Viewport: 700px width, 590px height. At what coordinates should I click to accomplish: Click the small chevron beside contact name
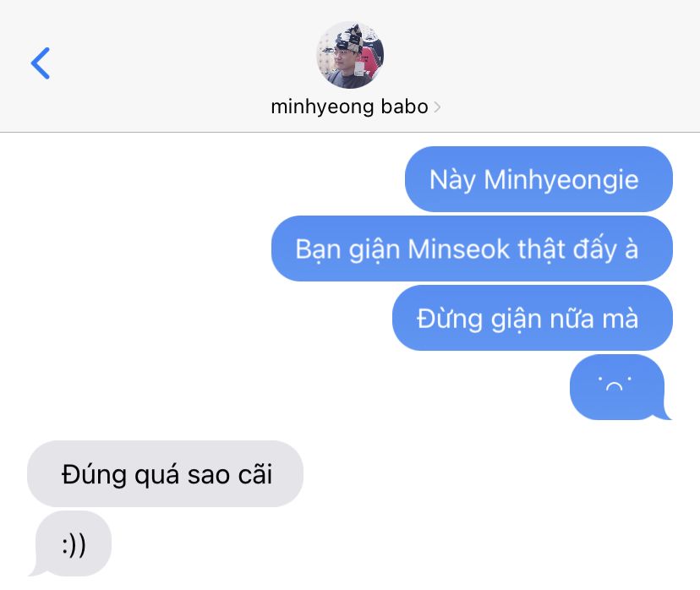pyautogui.click(x=437, y=107)
